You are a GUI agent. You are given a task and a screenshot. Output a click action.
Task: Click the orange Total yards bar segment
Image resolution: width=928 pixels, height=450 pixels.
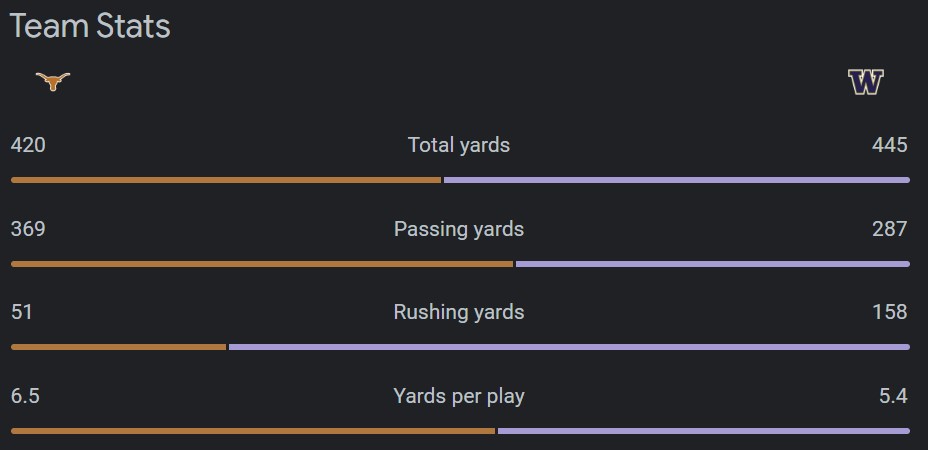click(x=226, y=180)
